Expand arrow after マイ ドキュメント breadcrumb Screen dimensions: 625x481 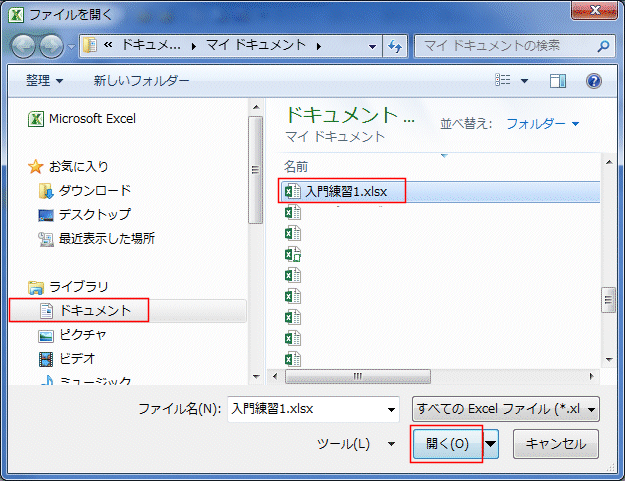[x=319, y=46]
